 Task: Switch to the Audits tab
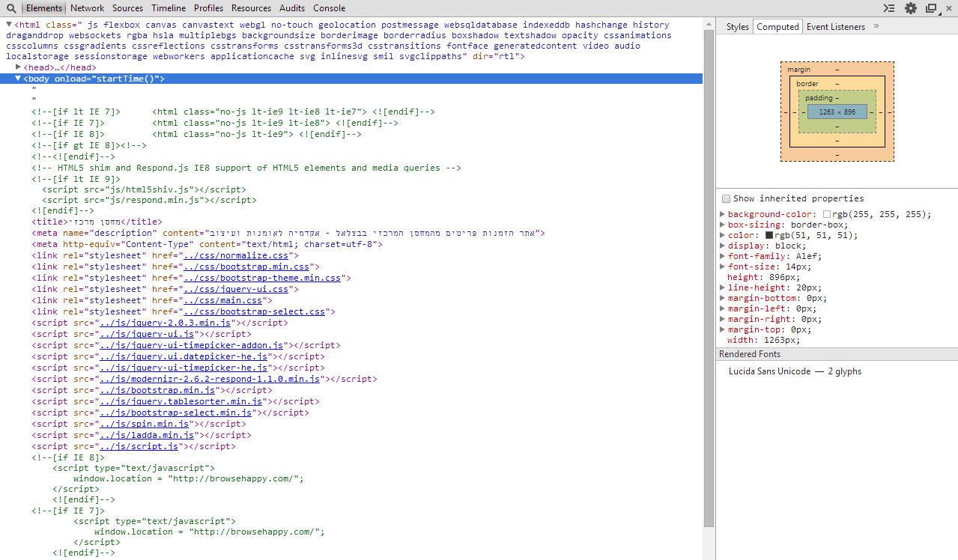(292, 8)
